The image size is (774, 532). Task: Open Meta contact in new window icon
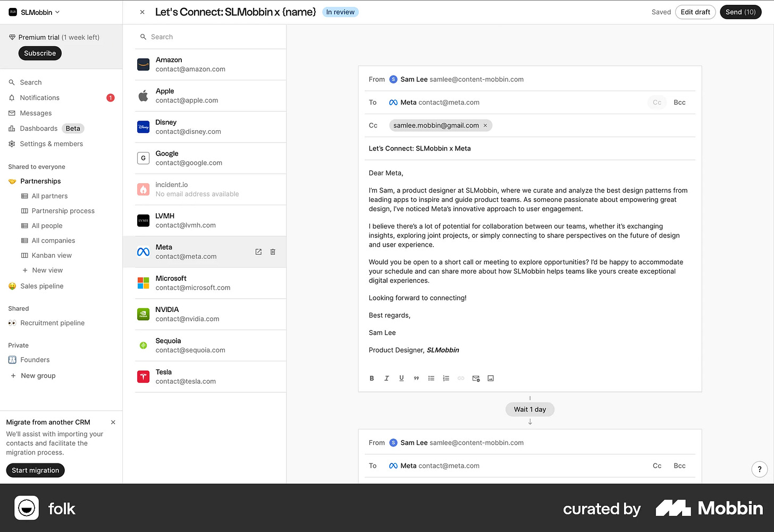(x=258, y=252)
